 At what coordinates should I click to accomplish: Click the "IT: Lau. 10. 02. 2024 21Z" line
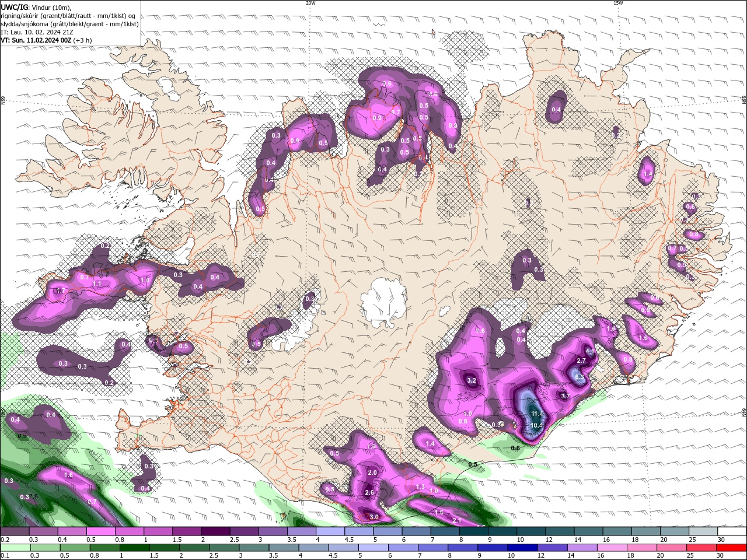[36, 32]
